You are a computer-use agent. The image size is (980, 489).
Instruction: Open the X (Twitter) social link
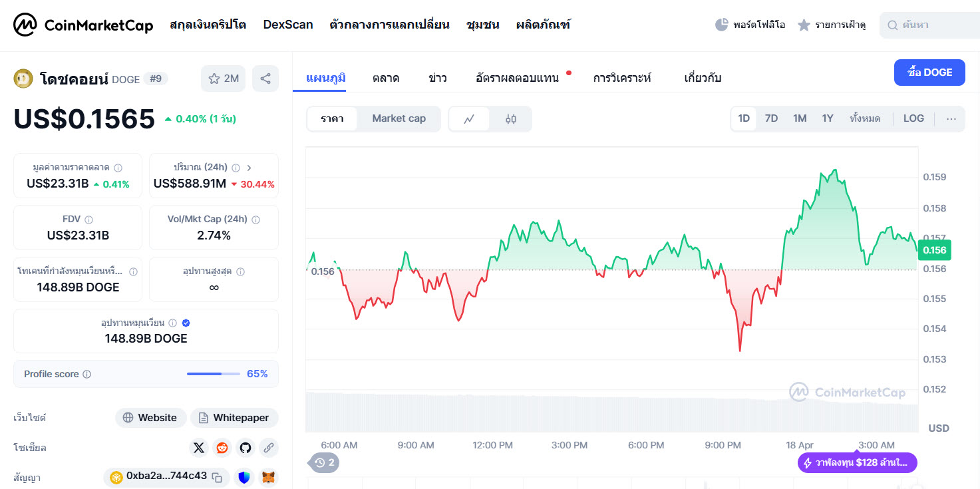click(198, 448)
